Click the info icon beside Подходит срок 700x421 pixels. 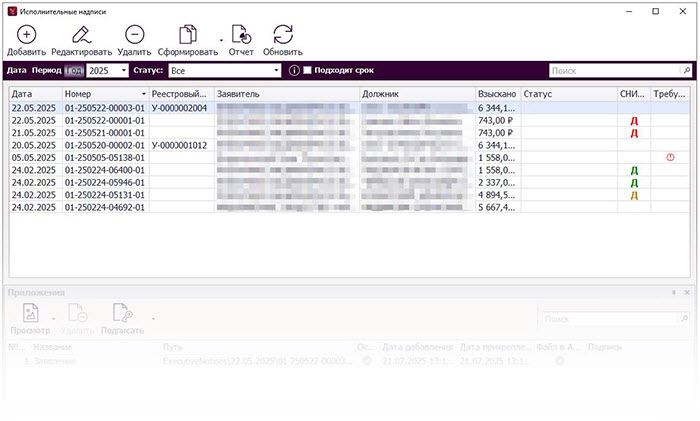294,71
